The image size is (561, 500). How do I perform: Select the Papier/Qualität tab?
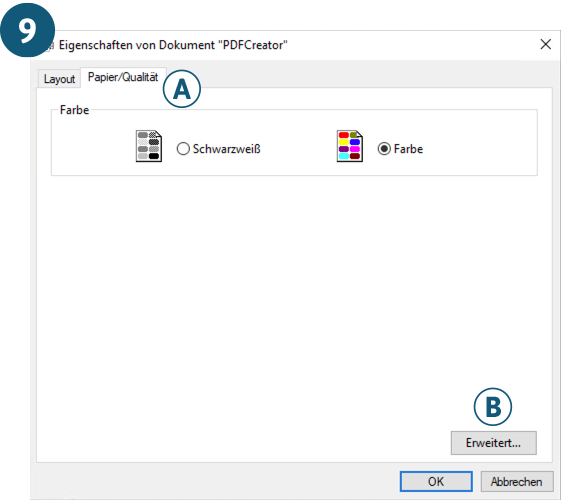[123, 77]
